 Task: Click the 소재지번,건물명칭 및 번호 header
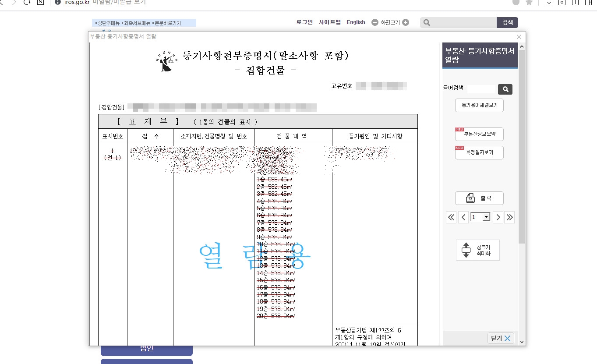point(214,136)
